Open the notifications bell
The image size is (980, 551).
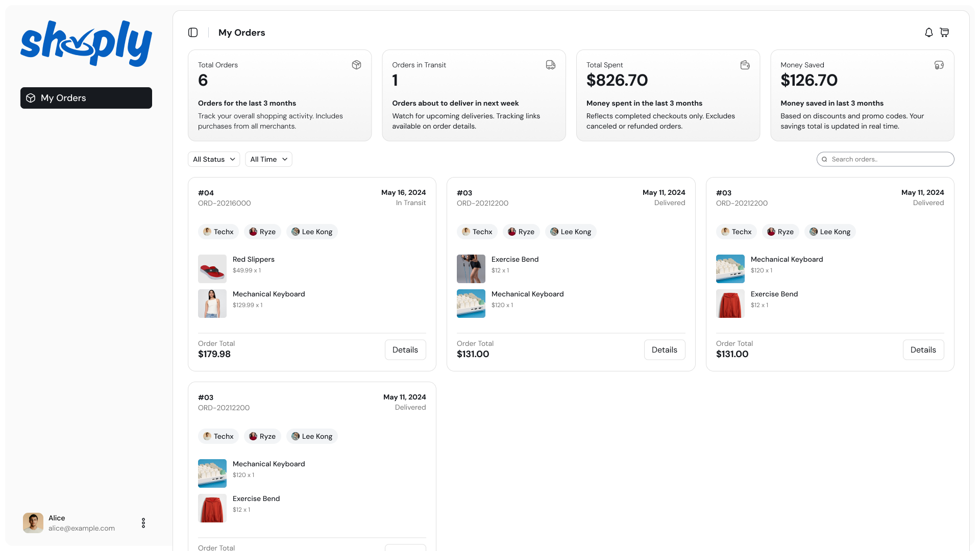[x=929, y=33]
